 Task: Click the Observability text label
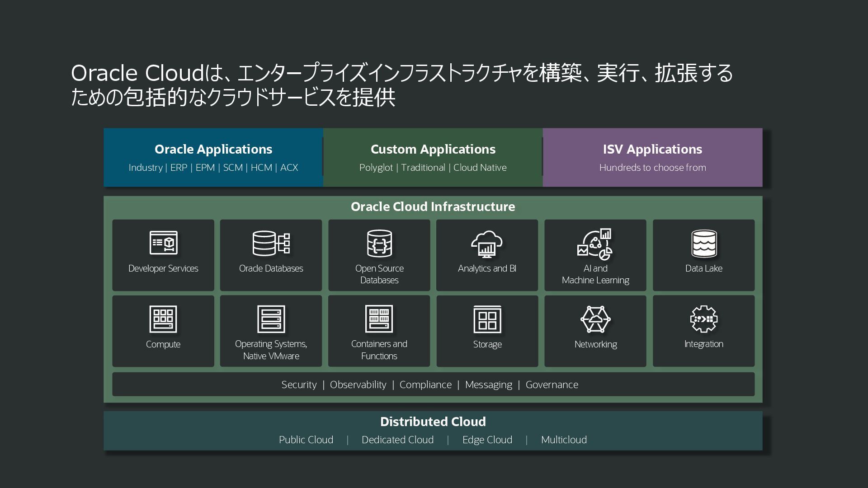point(358,385)
